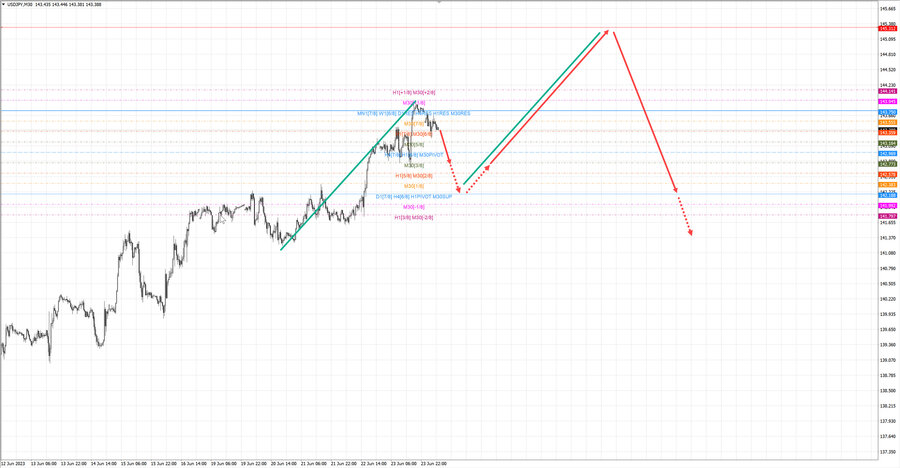
Task: Click the 22 Jun 14:00 time axis label
Action: [x=374, y=463]
